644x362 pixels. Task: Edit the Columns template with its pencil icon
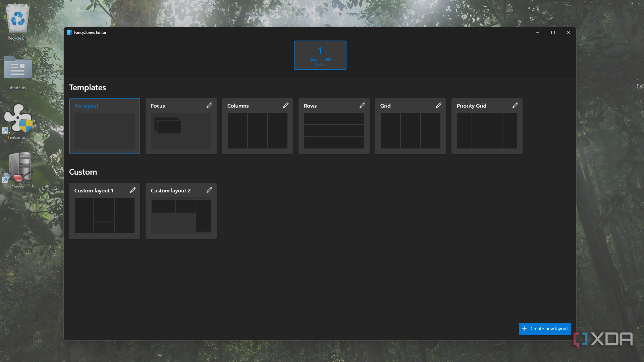tap(286, 106)
